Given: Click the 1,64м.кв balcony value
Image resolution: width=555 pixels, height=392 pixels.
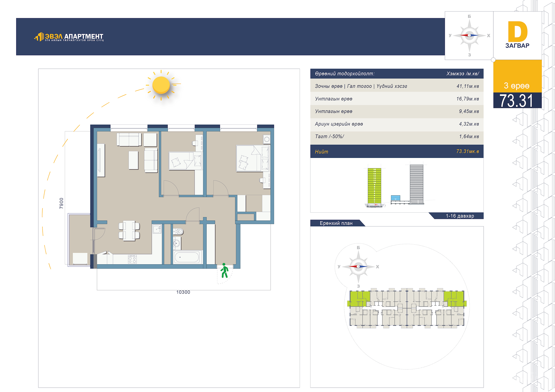Looking at the screenshot, I should [469, 136].
